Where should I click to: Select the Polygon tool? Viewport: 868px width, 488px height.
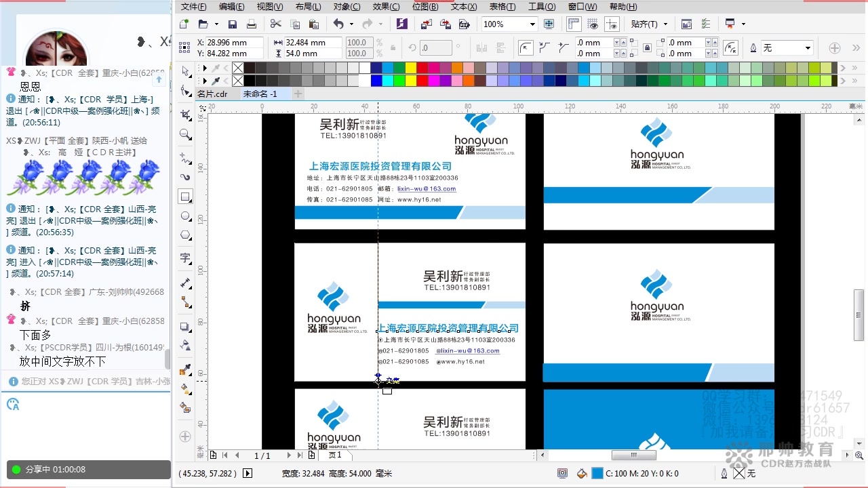point(184,233)
